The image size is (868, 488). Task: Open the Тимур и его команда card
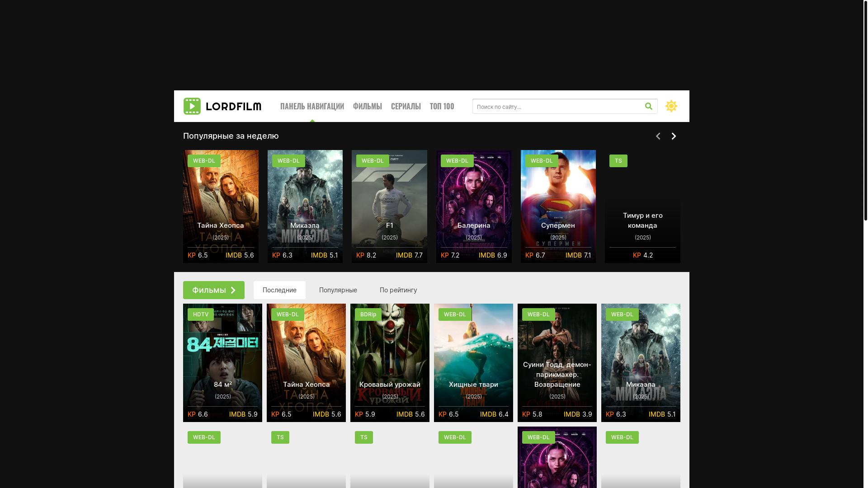(x=642, y=206)
